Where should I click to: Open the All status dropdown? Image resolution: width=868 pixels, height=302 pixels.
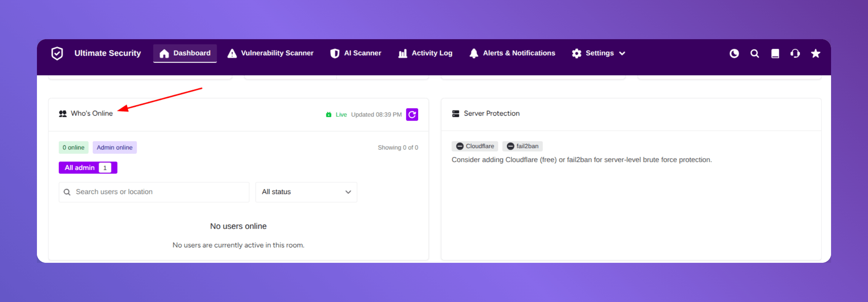(306, 192)
